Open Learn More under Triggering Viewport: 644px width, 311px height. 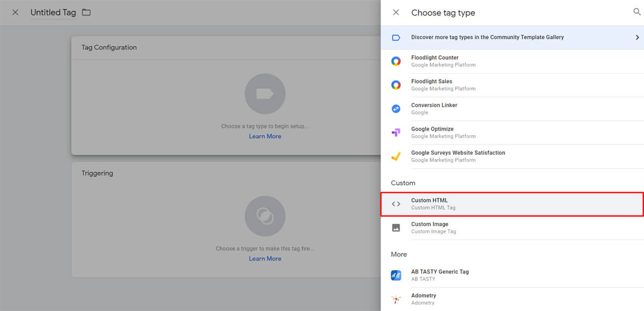[x=265, y=259]
